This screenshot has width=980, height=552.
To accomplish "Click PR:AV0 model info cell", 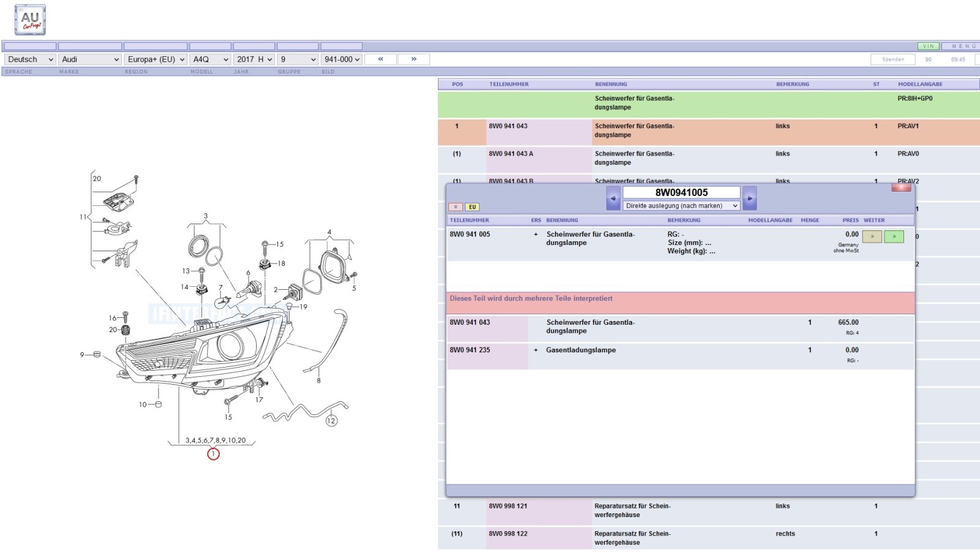I will [x=908, y=154].
